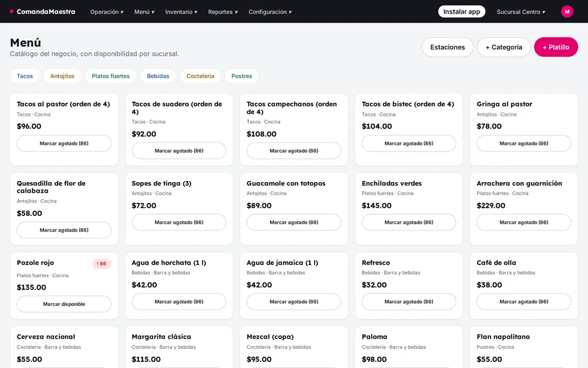
Task: Add a new dish with + Platillo
Action: [x=556, y=47]
